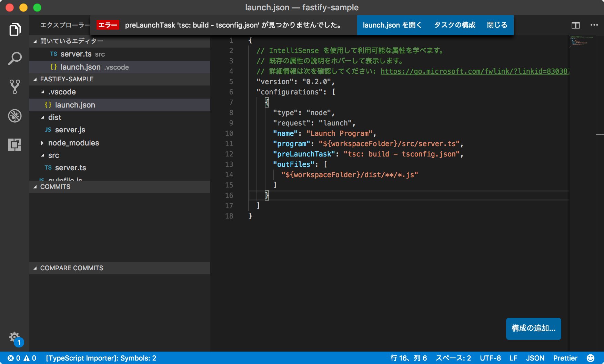Click the 'エラー' red badge in notification

pos(108,25)
